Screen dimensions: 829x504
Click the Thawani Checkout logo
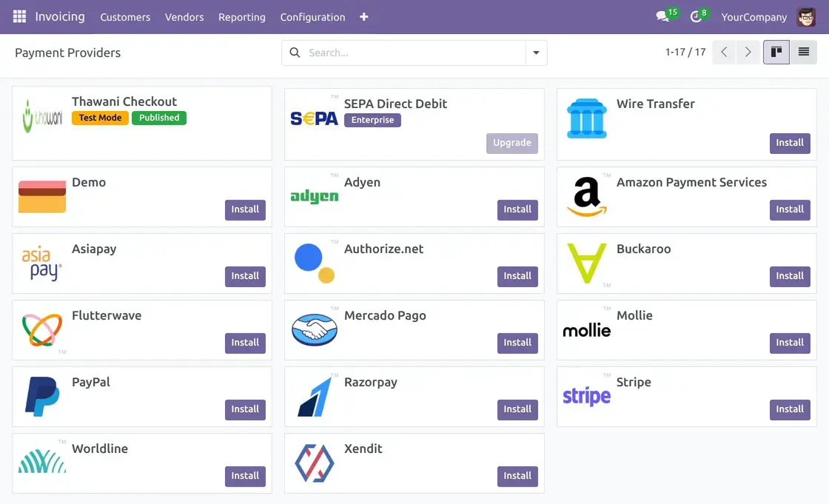coord(42,116)
